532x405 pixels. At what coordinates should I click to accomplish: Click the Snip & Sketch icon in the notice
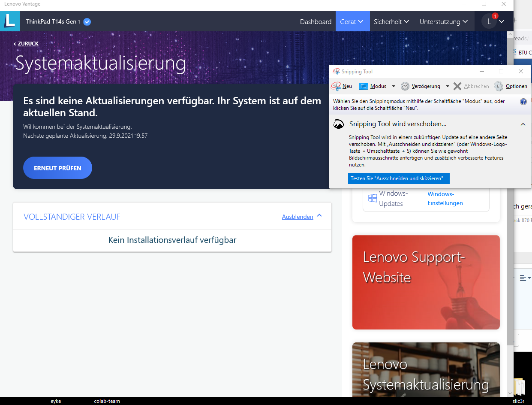coord(339,124)
